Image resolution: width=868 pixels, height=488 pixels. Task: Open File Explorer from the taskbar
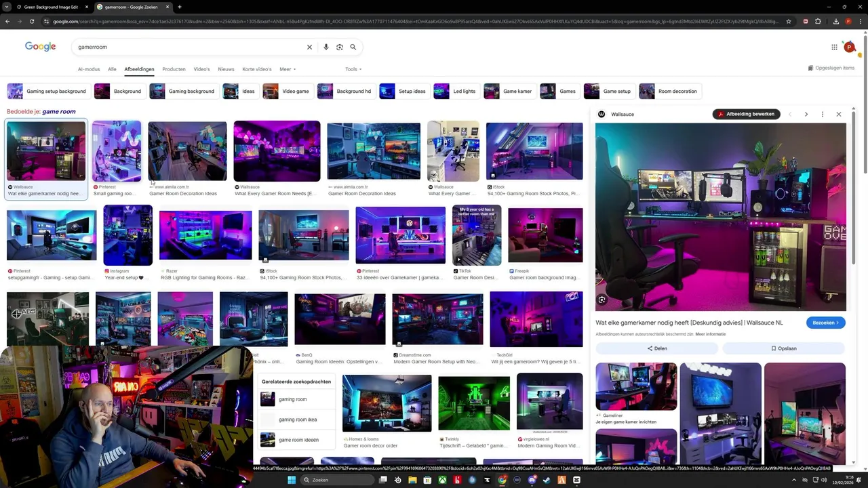coord(412,480)
